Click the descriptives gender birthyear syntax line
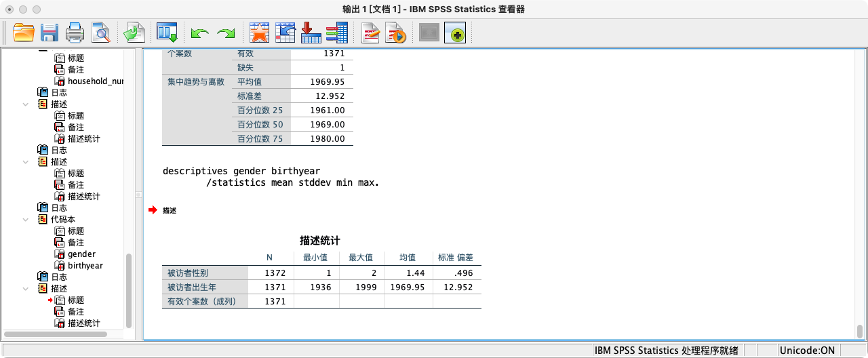 point(241,172)
